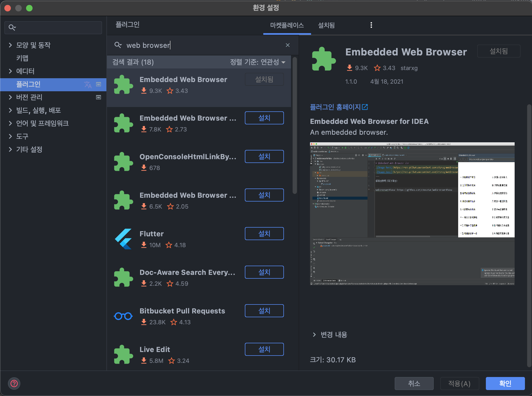Click the Bitbucket Pull Requests glasses icon
Screen dimensions: 532x396
coord(123,316)
